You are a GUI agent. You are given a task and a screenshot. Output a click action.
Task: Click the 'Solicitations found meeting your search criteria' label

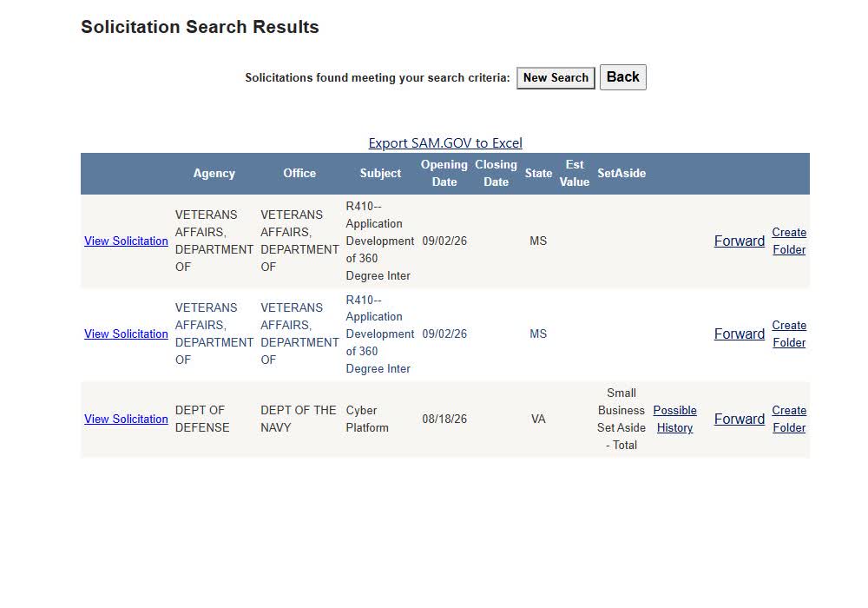(x=378, y=78)
